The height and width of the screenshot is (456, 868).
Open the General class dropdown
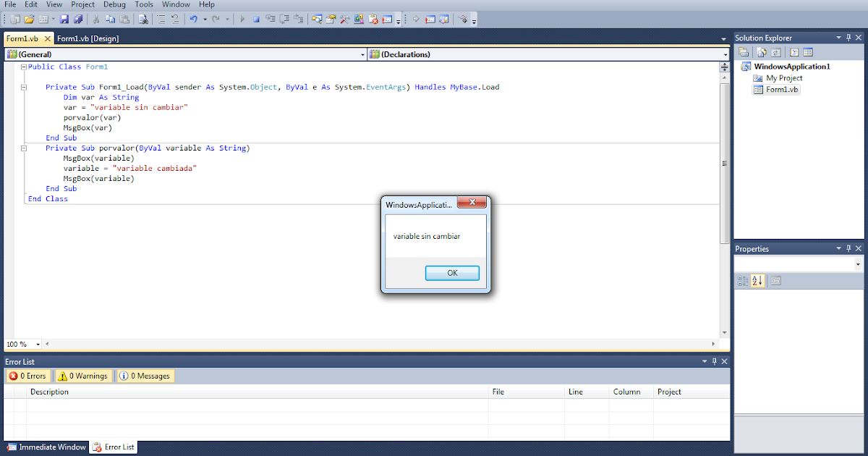363,54
